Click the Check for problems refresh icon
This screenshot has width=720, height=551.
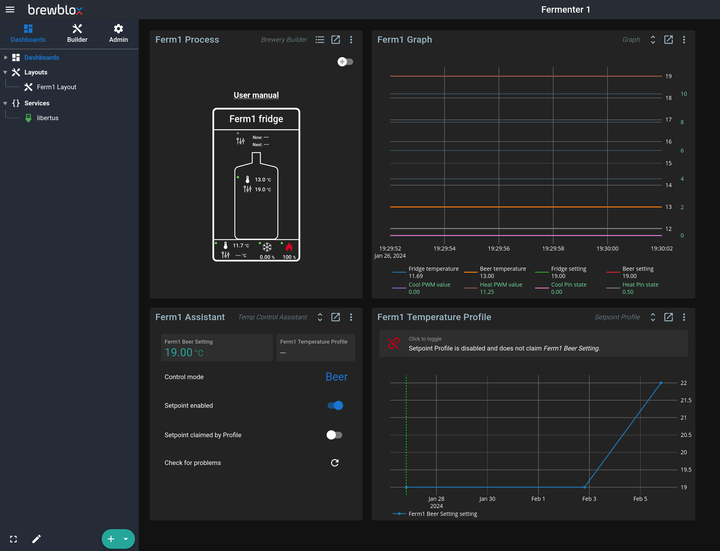(x=334, y=463)
